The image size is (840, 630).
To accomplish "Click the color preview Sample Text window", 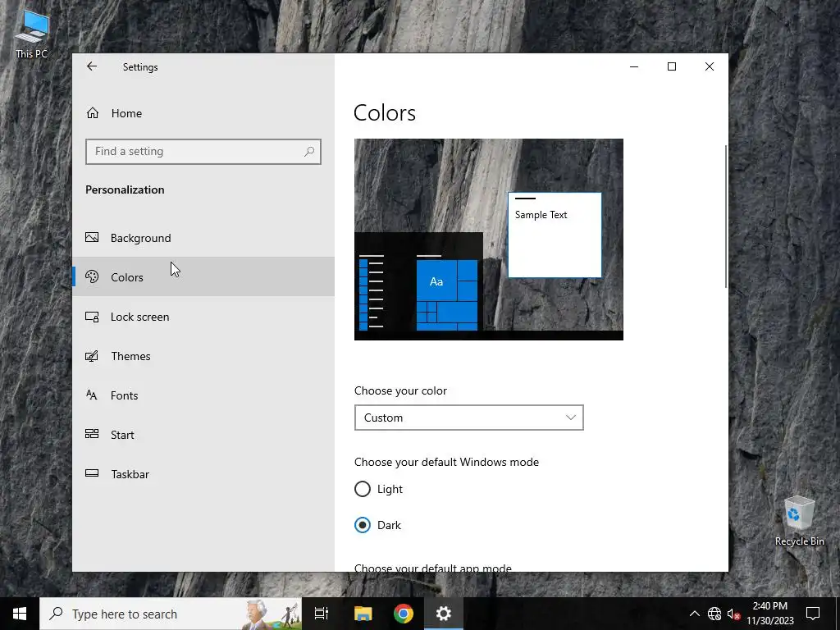I will click(x=555, y=235).
